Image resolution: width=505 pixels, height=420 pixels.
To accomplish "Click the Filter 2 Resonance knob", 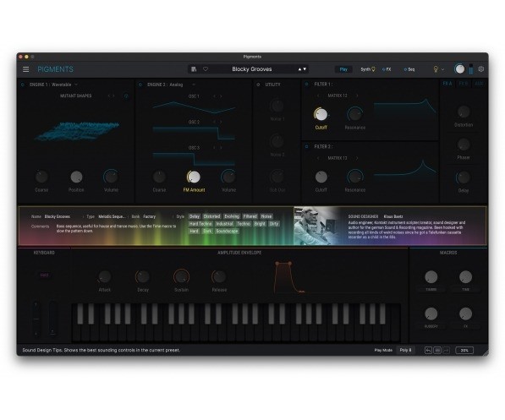I will [x=354, y=177].
